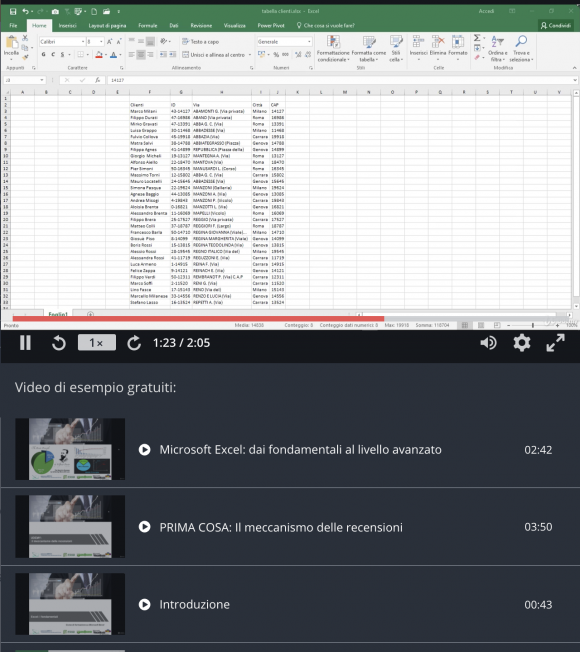Viewport: 580px width, 652px height.
Task: Increase font size with larger A icon
Action: click(109, 42)
